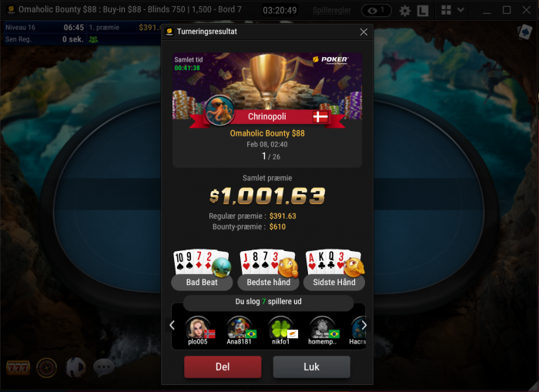Open the table grid layout icon
The width and height of the screenshot is (539, 392).
tap(446, 10)
